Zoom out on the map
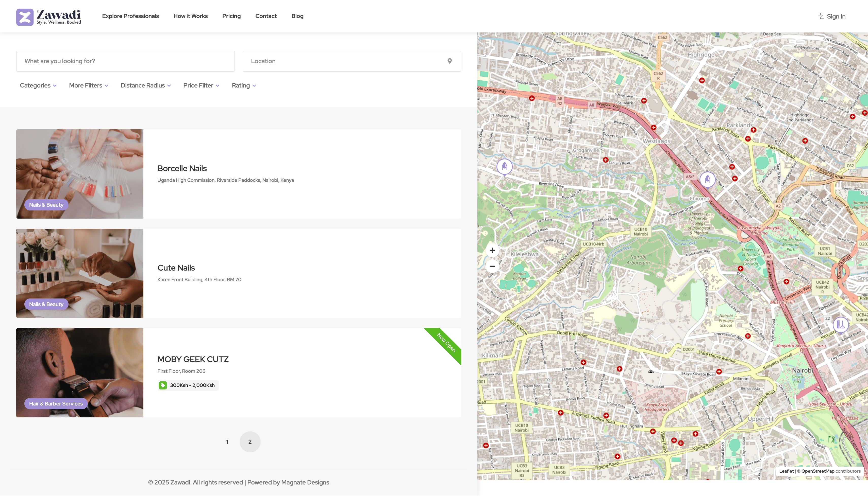The image size is (868, 496). click(x=492, y=266)
